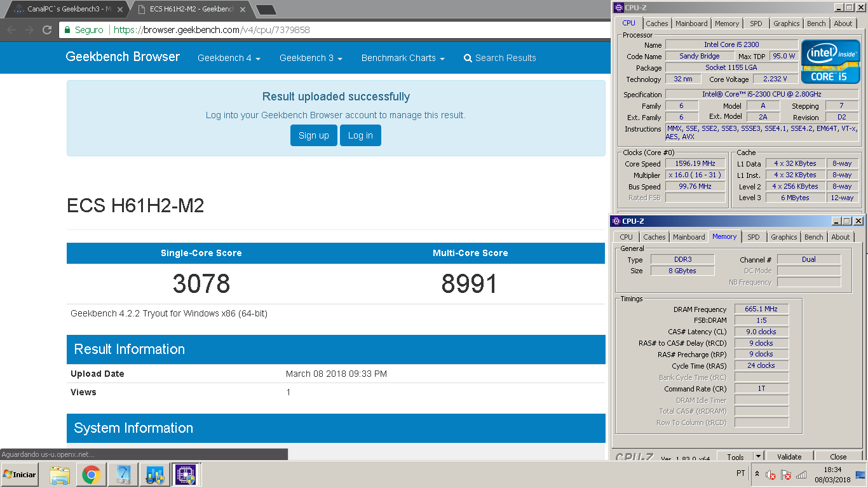868x488 pixels.
Task: Click the Log in button
Action: click(x=360, y=135)
